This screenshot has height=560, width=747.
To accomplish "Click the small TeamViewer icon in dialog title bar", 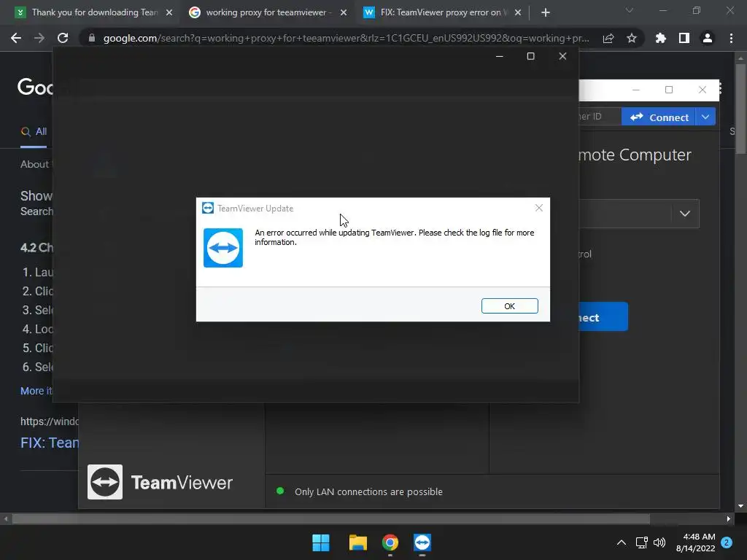I will pyautogui.click(x=208, y=208).
